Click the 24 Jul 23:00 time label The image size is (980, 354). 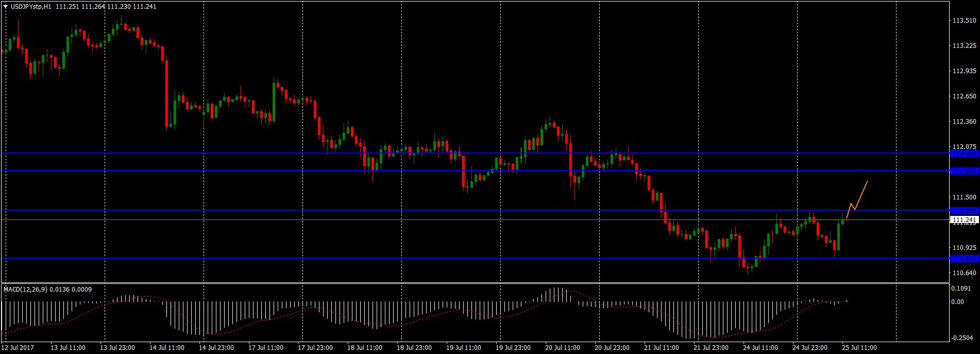click(810, 348)
